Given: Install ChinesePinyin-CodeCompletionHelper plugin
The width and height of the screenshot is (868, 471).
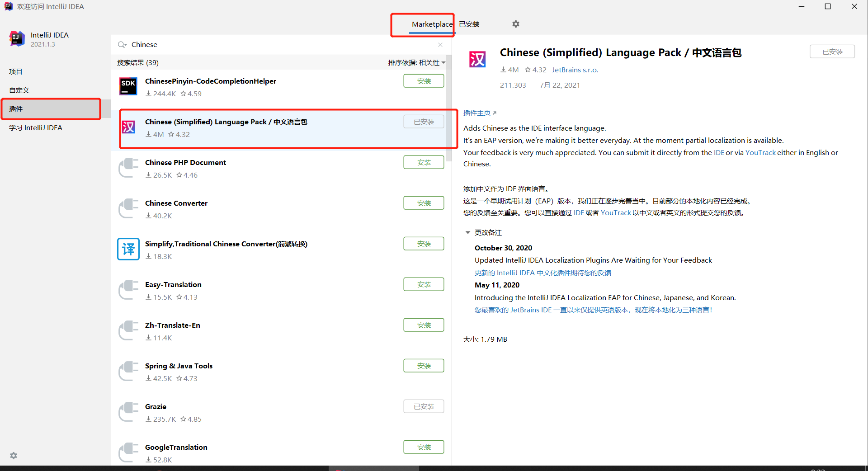Looking at the screenshot, I should pos(424,81).
